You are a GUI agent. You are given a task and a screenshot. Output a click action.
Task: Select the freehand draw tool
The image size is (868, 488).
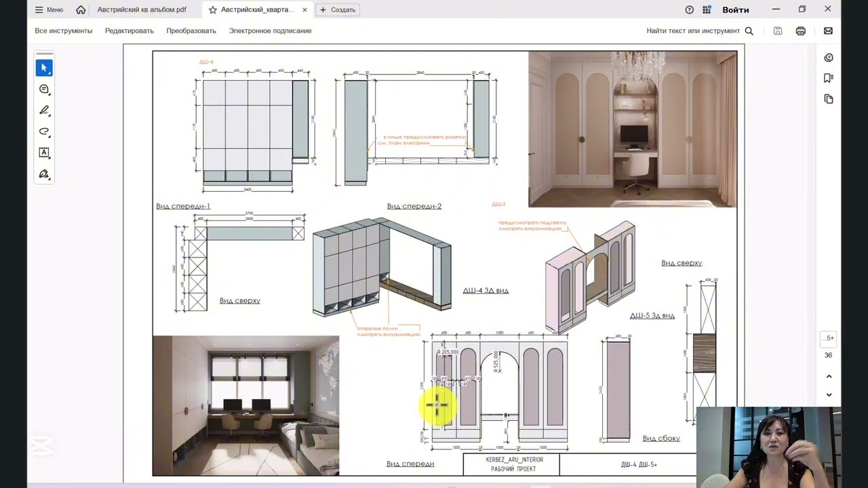coord(44,131)
